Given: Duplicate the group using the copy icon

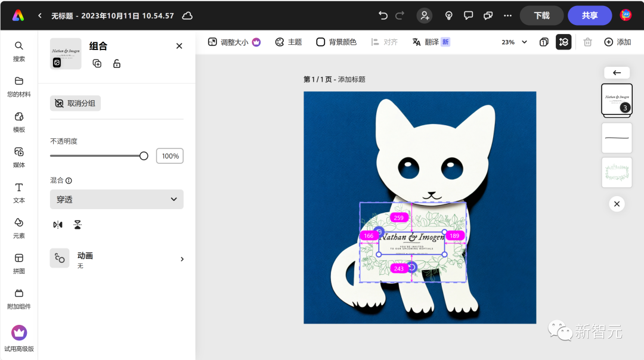Looking at the screenshot, I should click(x=97, y=63).
